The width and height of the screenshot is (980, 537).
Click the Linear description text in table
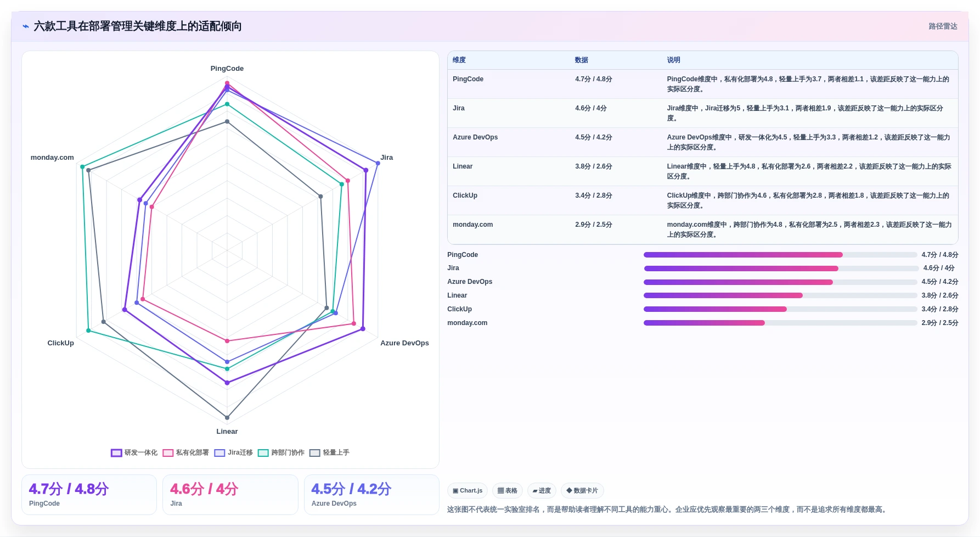[x=809, y=171]
